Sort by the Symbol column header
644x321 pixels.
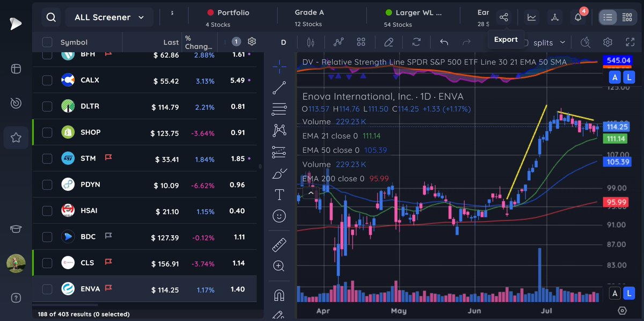pos(74,42)
